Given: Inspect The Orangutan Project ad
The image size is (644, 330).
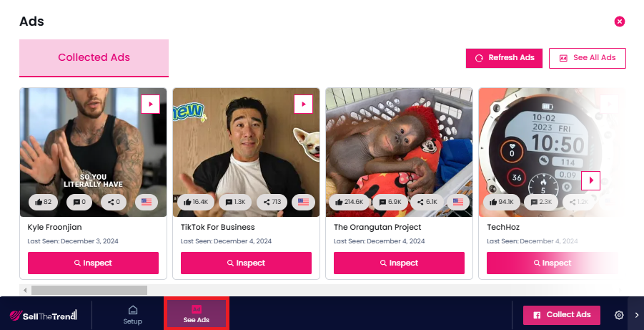Looking at the screenshot, I should pyautogui.click(x=400, y=263).
